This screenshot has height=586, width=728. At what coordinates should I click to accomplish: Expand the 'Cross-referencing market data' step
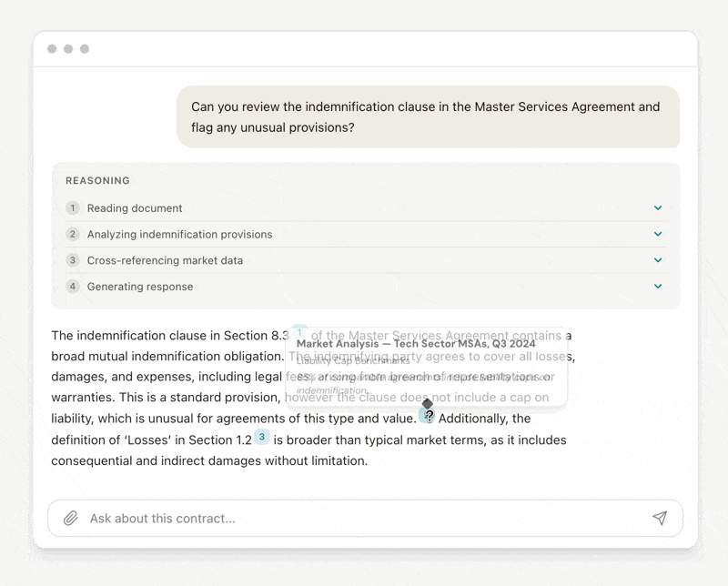point(657,260)
